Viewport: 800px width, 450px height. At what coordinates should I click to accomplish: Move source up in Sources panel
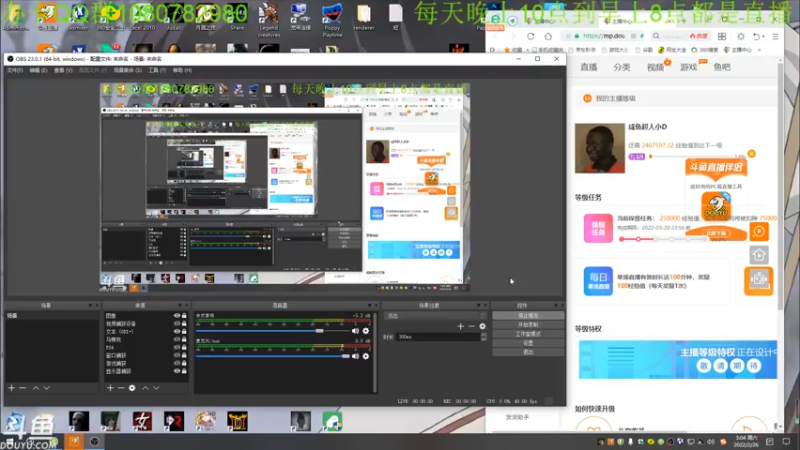coord(145,388)
